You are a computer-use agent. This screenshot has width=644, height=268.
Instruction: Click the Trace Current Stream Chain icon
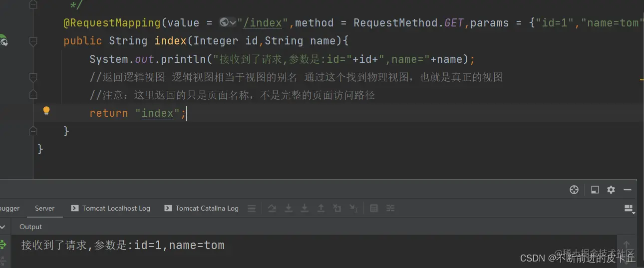390,209
